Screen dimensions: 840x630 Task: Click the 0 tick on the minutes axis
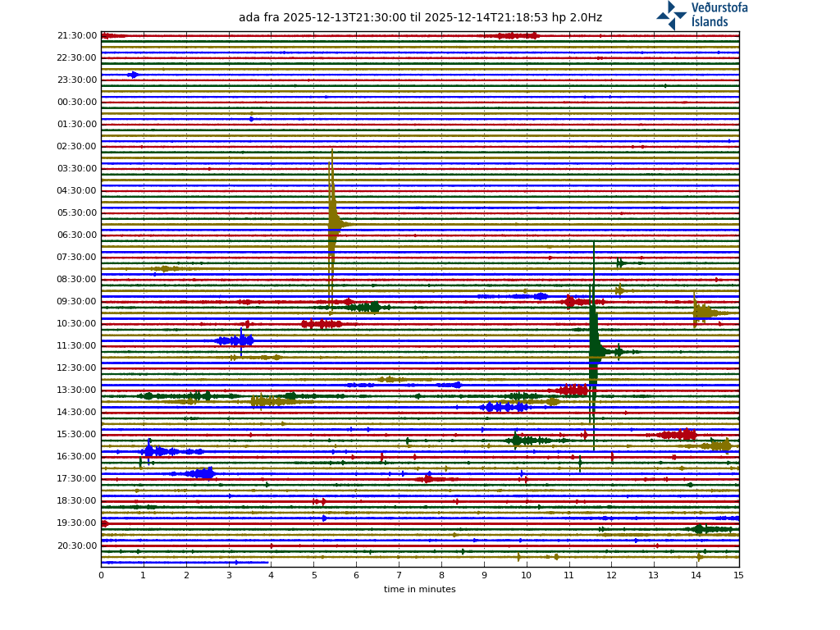point(101,575)
